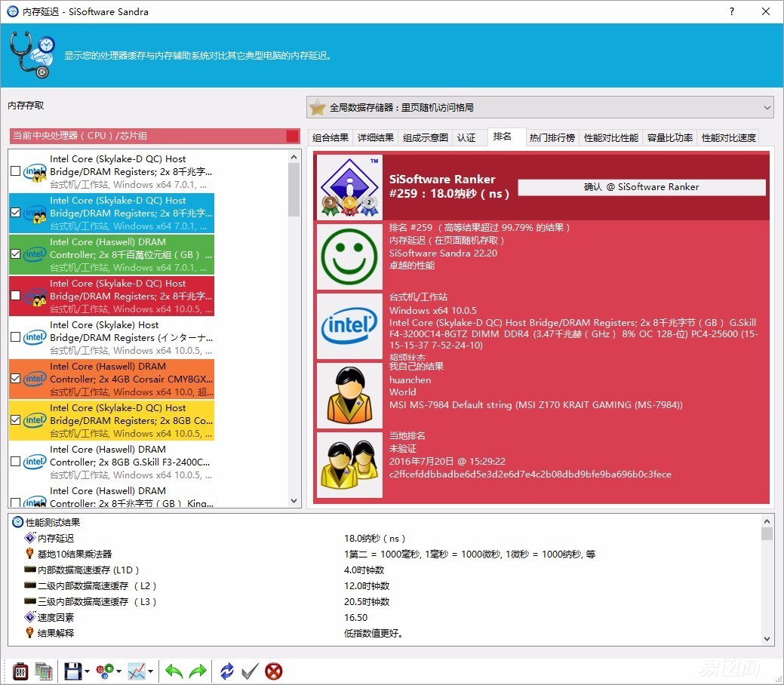This screenshot has height=685, width=784.
Task: Uncheck the green Haswell DRAM Controller entry
Action: (16, 254)
